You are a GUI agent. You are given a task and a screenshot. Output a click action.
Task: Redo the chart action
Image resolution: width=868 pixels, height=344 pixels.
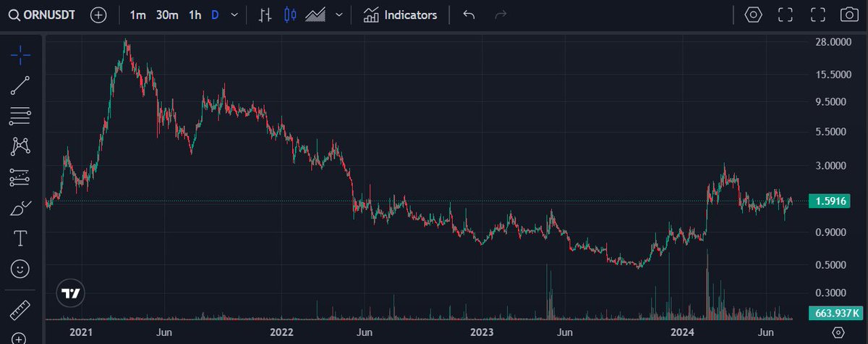click(x=500, y=14)
